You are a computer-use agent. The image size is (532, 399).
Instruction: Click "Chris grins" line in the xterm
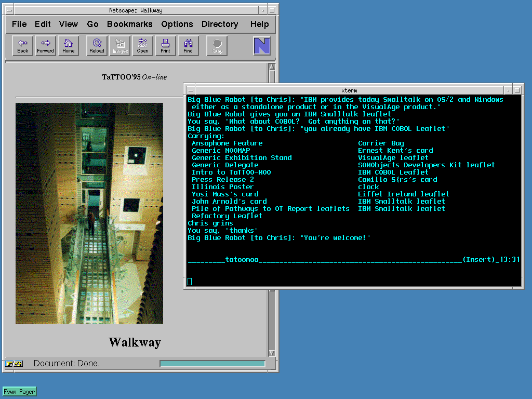(210, 223)
